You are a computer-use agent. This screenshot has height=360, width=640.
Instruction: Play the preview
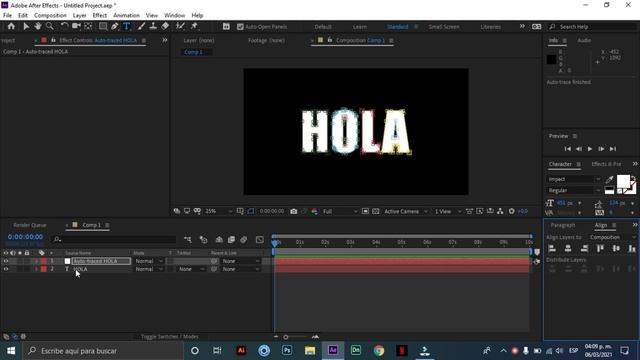click(590, 149)
